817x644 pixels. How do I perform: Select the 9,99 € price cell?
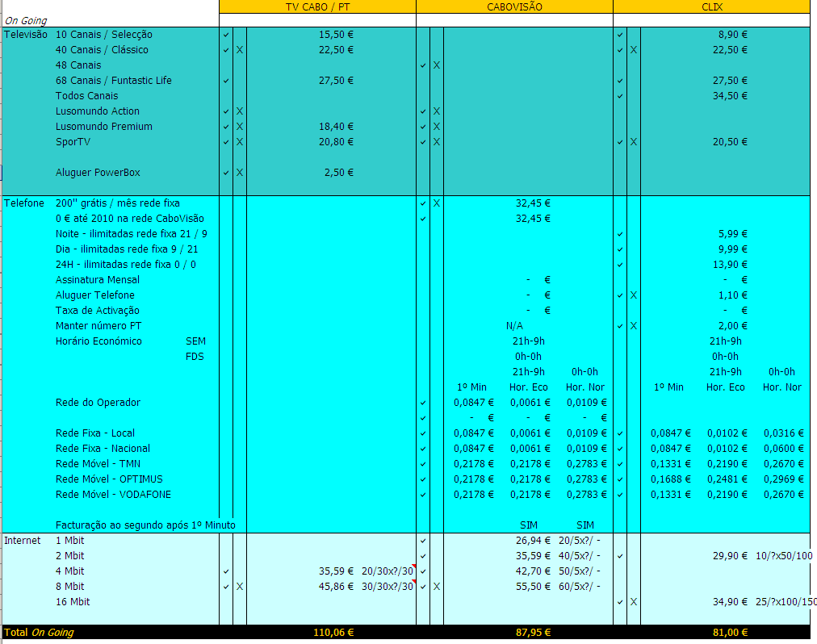(x=732, y=249)
